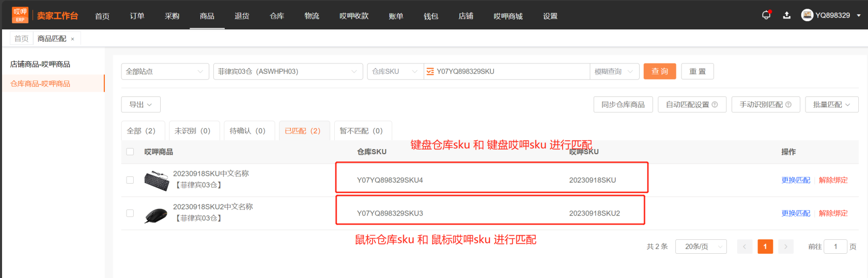Image resolution: width=868 pixels, height=278 pixels.
Task: Expand the 菲律宾03仓 warehouse dropdown
Action: 288,72
